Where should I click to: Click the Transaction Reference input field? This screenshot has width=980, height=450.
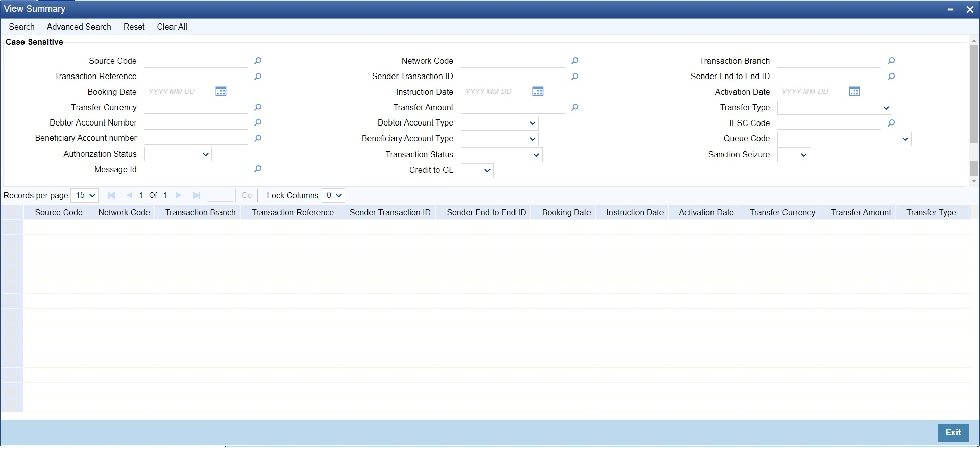tap(196, 77)
